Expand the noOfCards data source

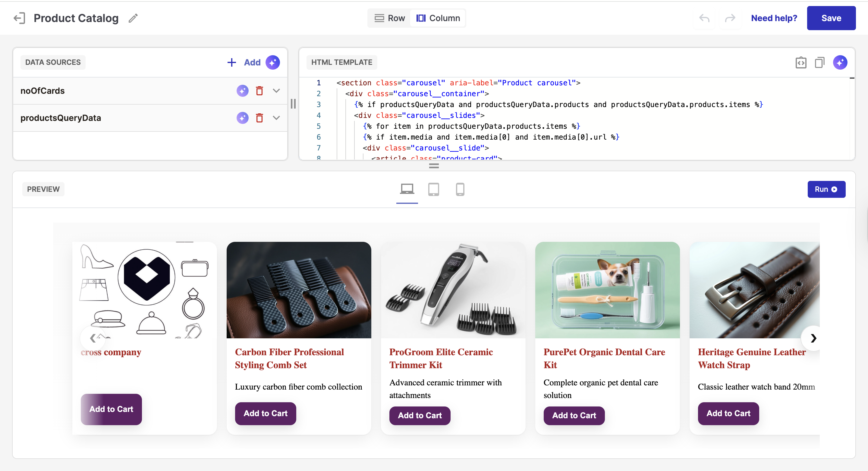(x=276, y=91)
